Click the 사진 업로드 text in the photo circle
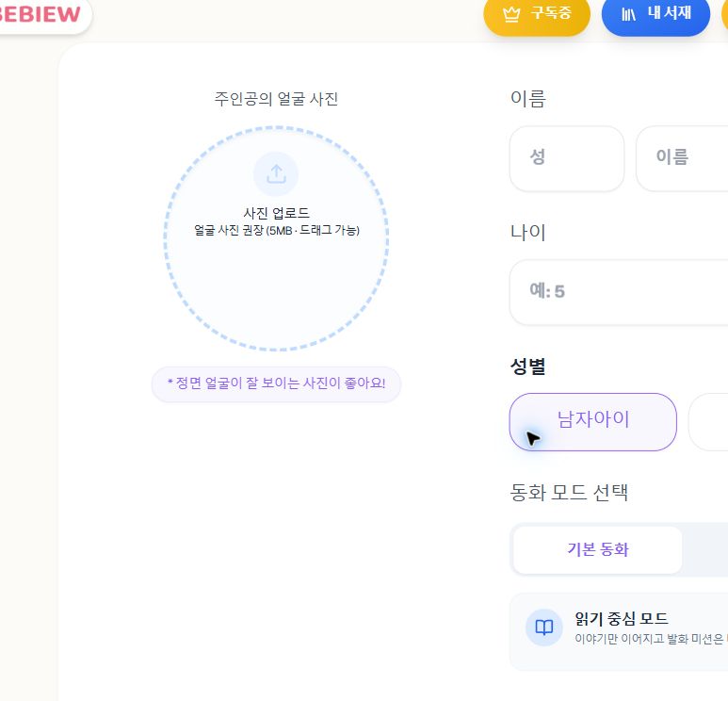 tap(276, 213)
